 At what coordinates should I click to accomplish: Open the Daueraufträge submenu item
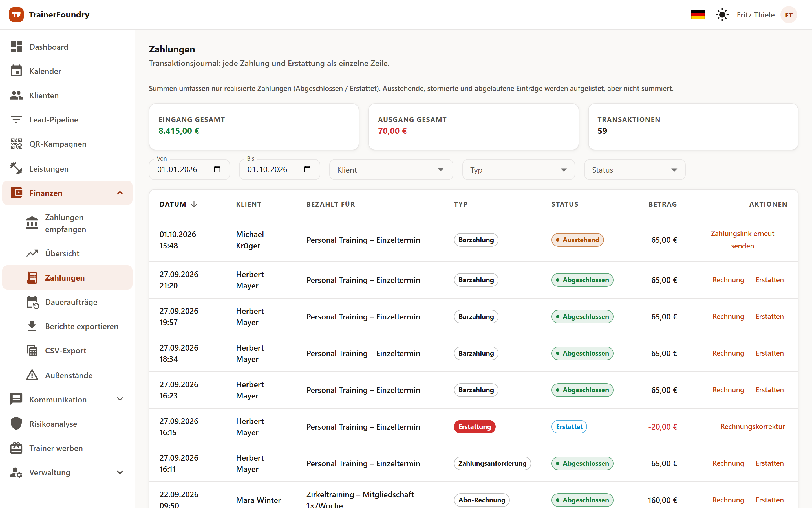coord(67,302)
